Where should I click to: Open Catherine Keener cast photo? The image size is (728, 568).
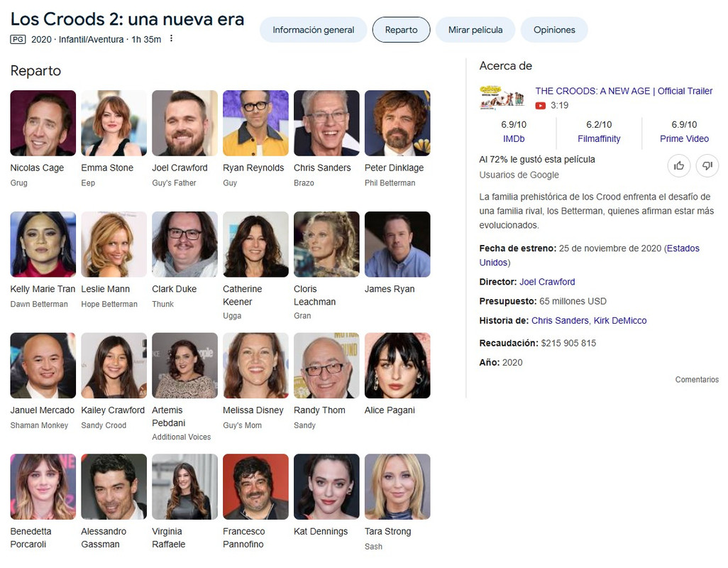pyautogui.click(x=256, y=244)
